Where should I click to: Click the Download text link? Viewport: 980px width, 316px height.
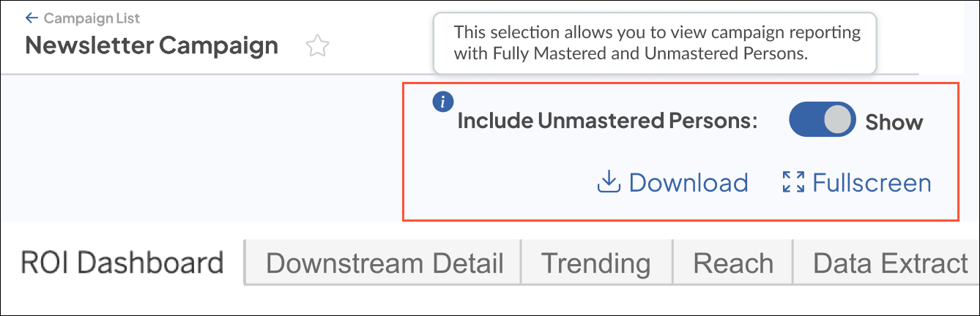coord(688,182)
